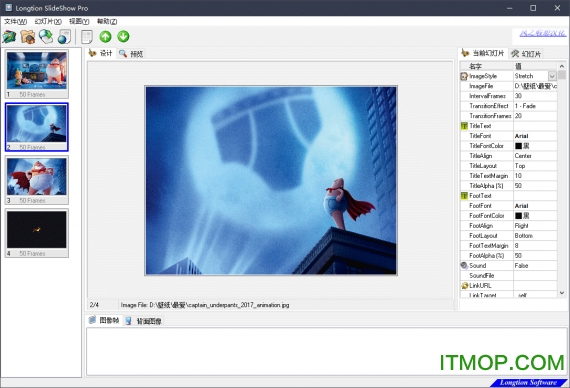Edit the IntervalFrames value 30
The width and height of the screenshot is (570, 388).
click(535, 96)
